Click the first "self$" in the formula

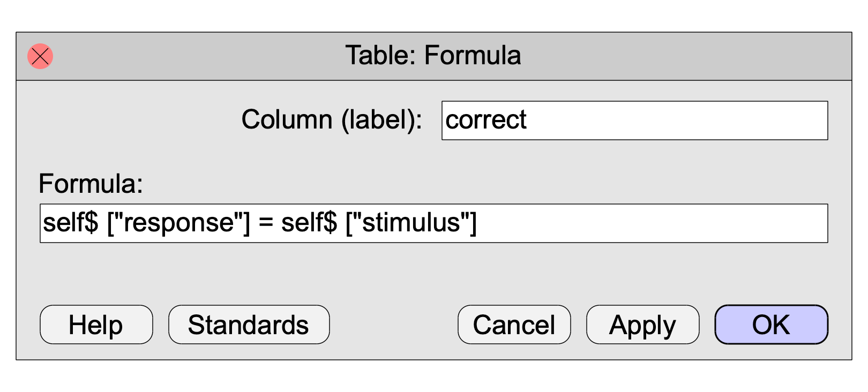coord(70,223)
